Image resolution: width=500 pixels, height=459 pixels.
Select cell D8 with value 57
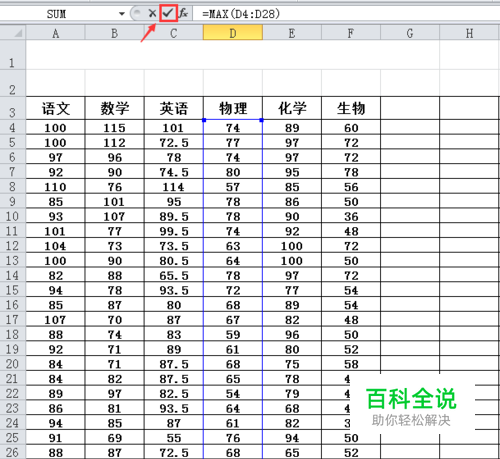coord(233,186)
